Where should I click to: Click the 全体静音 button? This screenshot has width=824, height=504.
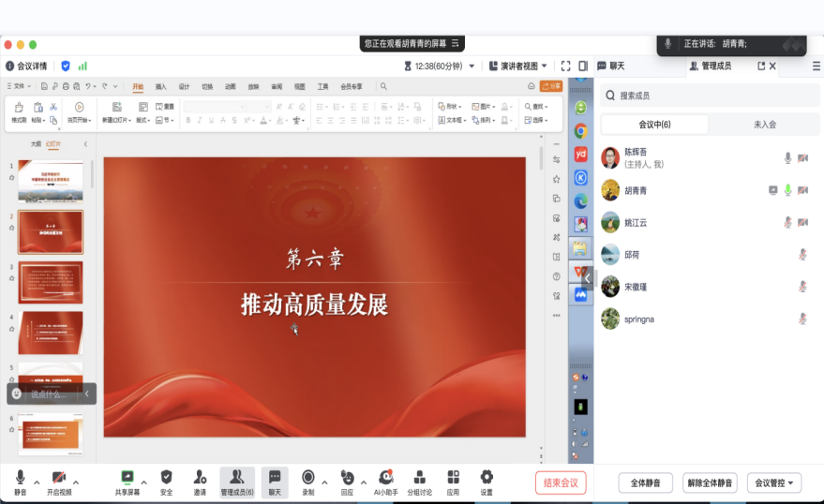pyautogui.click(x=645, y=483)
